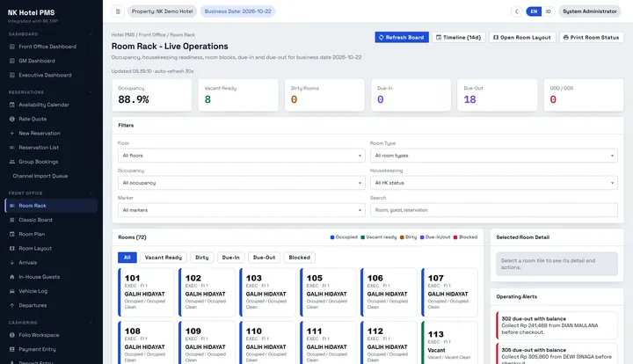Image resolution: width=633 pixels, height=364 pixels.
Task: Click the Refresh Board button
Action: coord(402,38)
